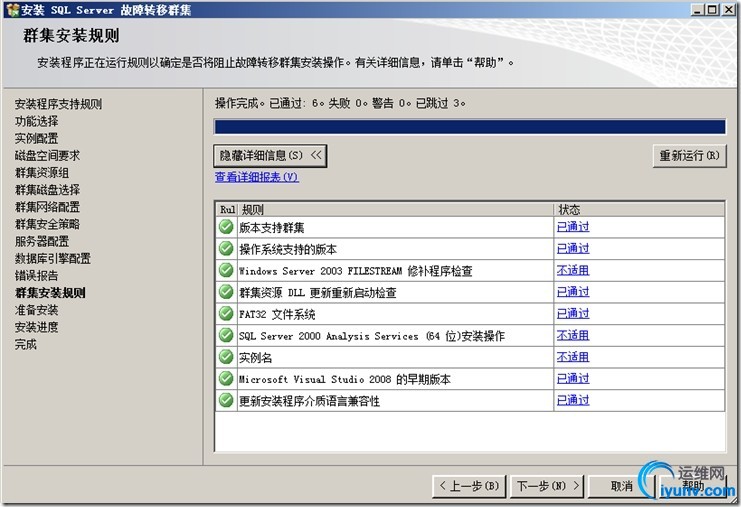
Task: Click check icon for 群集资源 DLL row
Action: coord(226,292)
